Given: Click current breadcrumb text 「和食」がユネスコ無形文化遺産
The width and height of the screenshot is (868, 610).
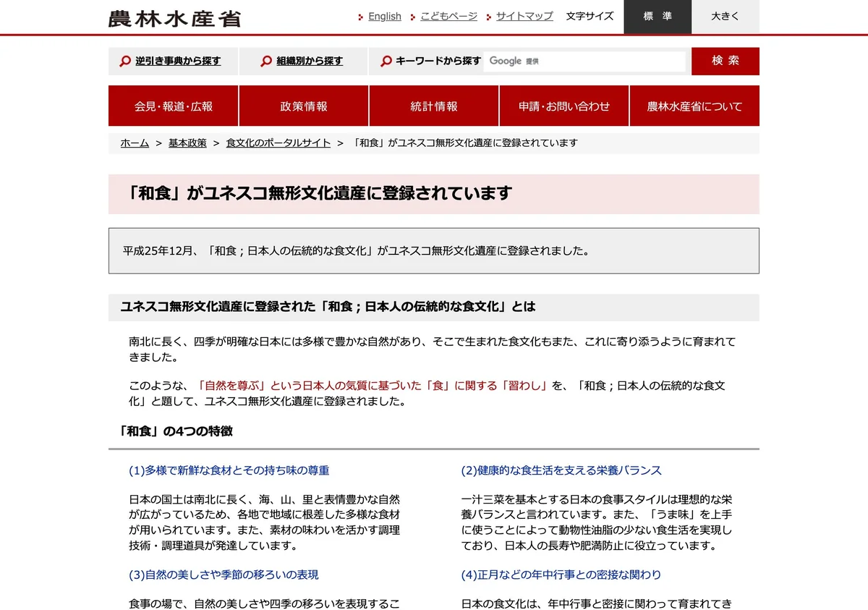Looking at the screenshot, I should coord(466,143).
